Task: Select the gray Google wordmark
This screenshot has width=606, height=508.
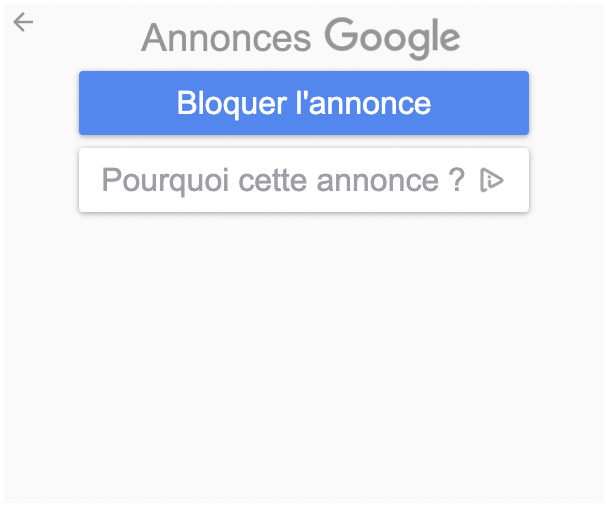Action: pos(392,38)
